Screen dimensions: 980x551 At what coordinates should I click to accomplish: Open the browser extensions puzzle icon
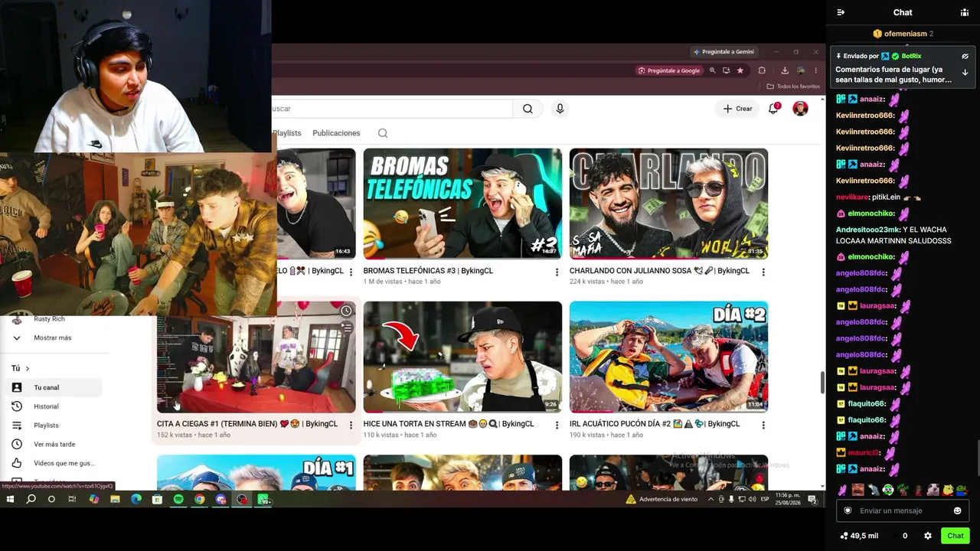[x=762, y=70]
